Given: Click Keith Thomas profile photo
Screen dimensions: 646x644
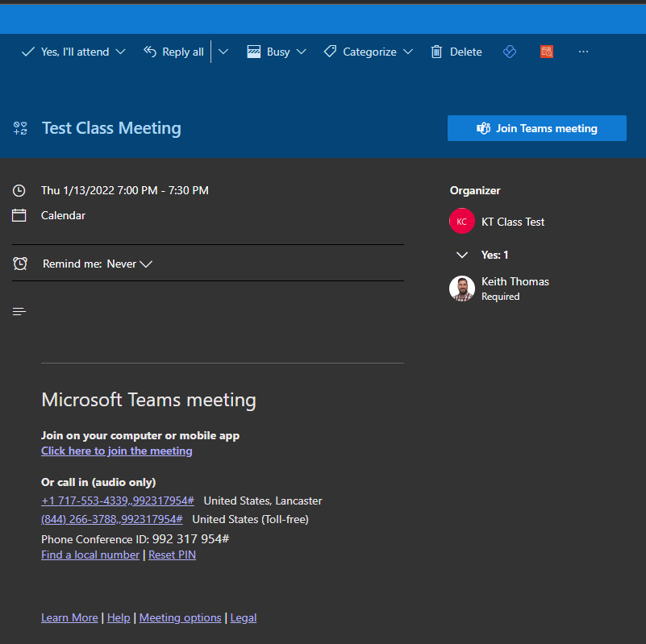Looking at the screenshot, I should coord(462,289).
